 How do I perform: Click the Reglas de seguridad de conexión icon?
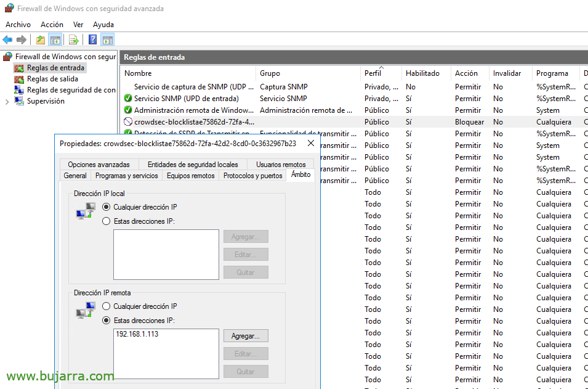(19, 90)
